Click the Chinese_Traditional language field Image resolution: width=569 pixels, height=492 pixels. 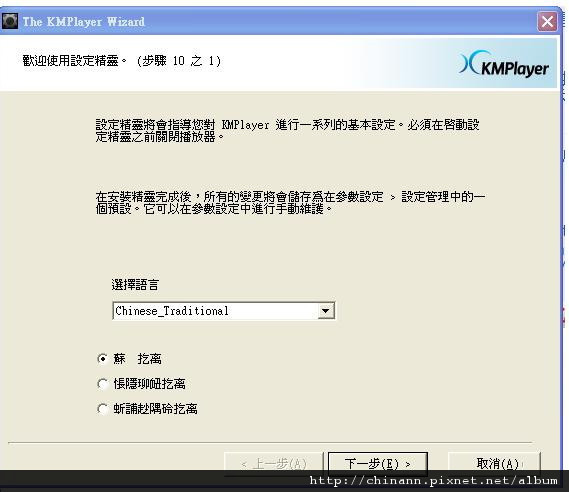coord(224,311)
